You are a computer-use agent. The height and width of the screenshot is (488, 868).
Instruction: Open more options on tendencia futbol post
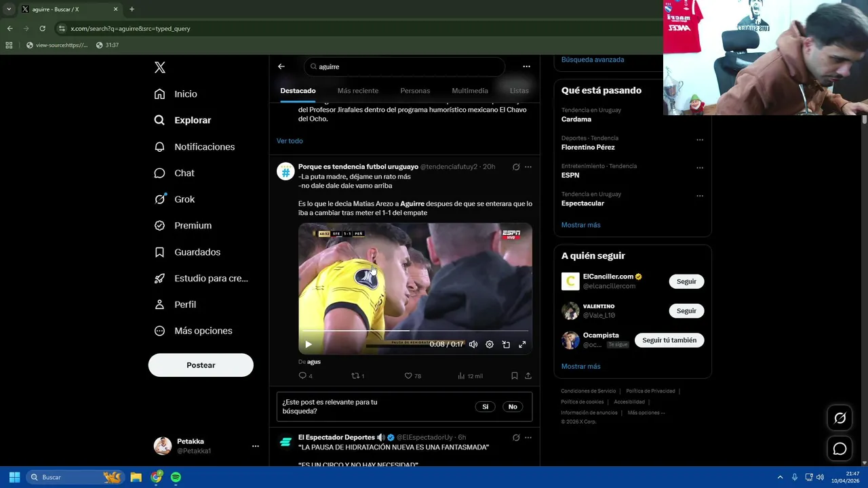pyautogui.click(x=528, y=167)
